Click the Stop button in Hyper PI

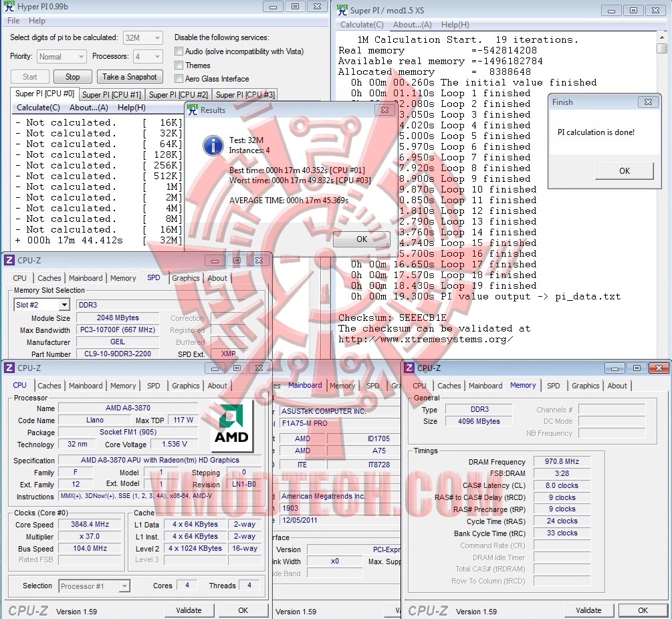pyautogui.click(x=72, y=77)
